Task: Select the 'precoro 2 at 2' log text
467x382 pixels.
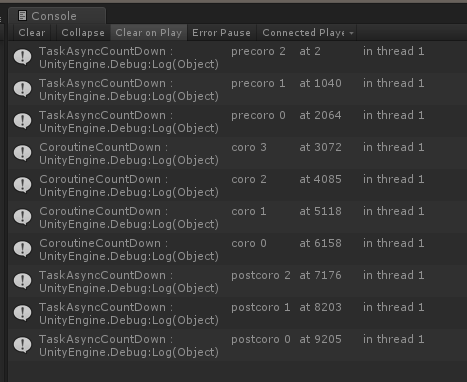Action: (x=276, y=51)
